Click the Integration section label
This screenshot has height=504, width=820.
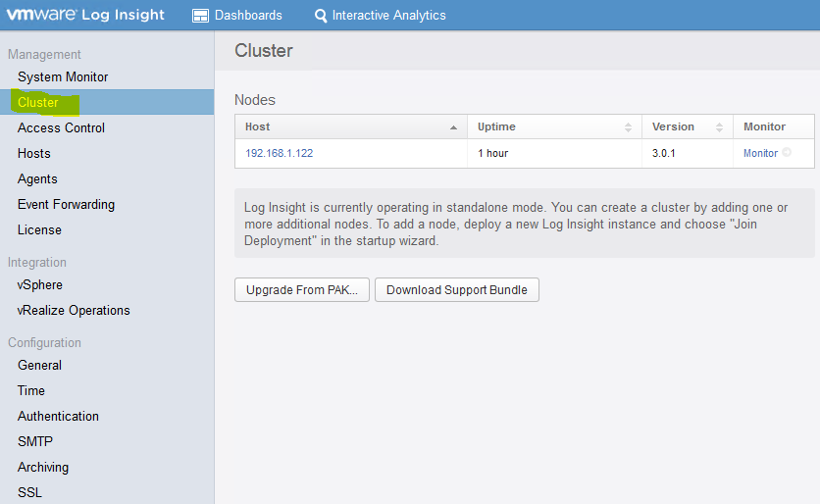37,263
